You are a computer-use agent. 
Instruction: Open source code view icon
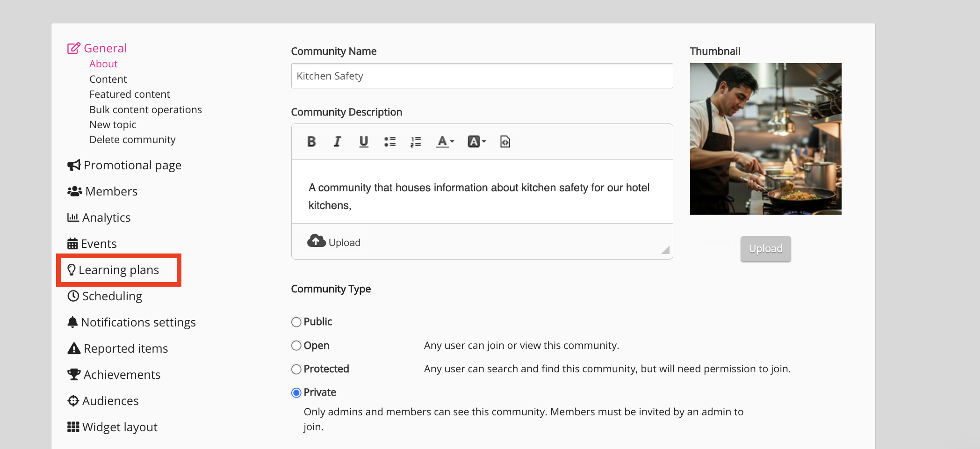(505, 142)
